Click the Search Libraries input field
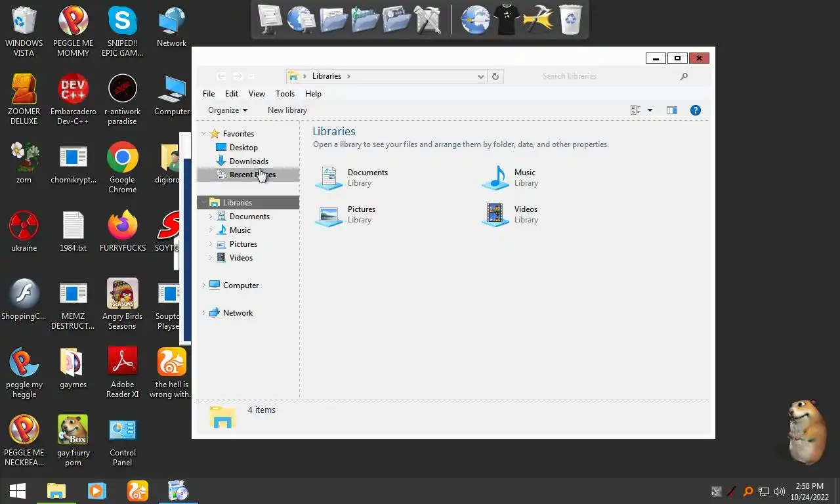Image resolution: width=840 pixels, height=504 pixels. pos(607,76)
